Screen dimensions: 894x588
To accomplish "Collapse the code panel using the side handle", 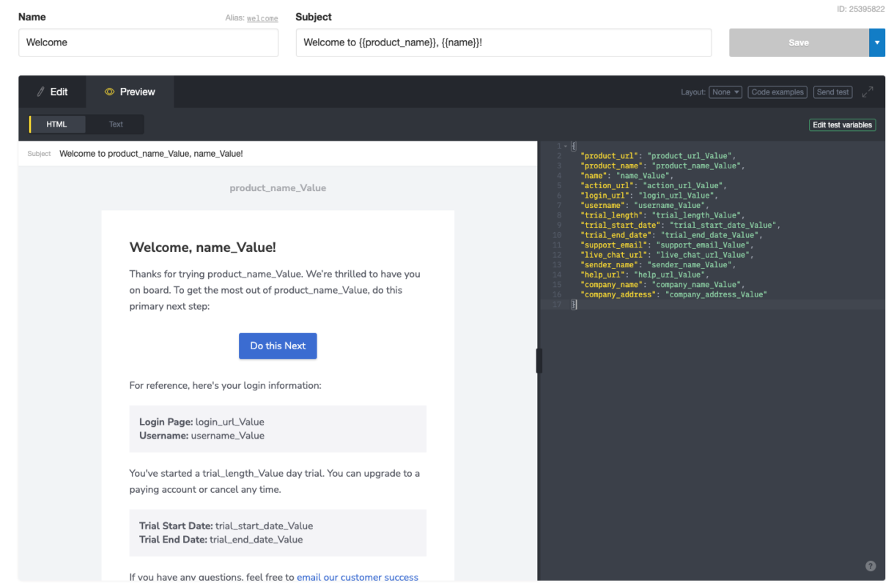I will (539, 360).
